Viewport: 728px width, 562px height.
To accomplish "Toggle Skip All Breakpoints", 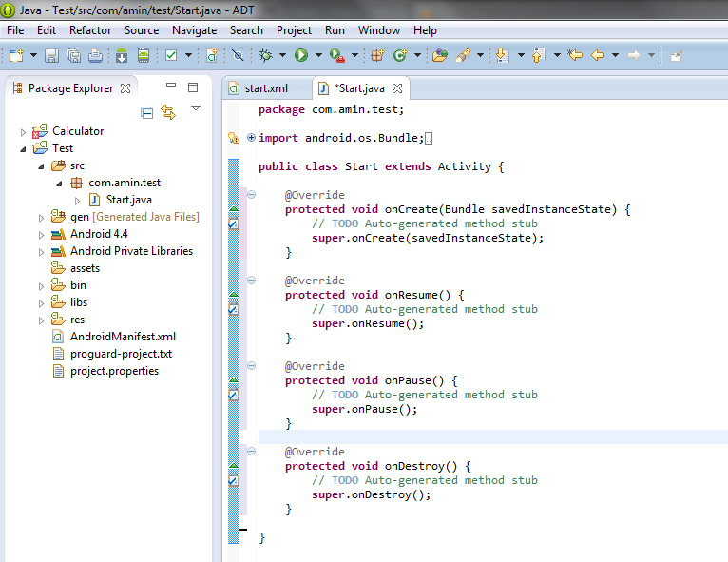I will [238, 55].
